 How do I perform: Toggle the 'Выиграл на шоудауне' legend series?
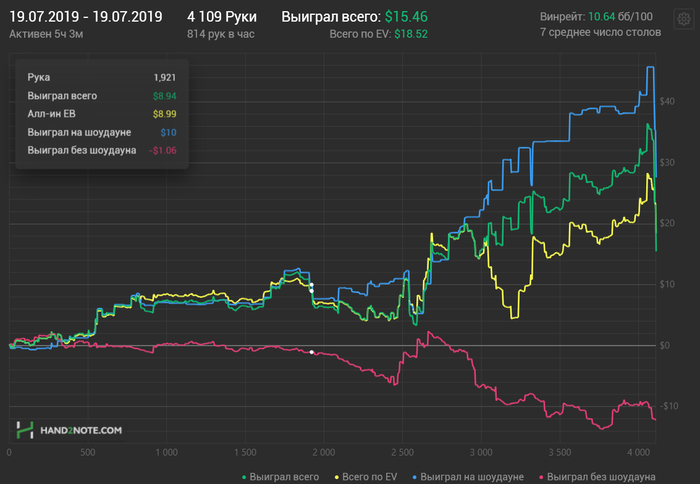coord(467,477)
